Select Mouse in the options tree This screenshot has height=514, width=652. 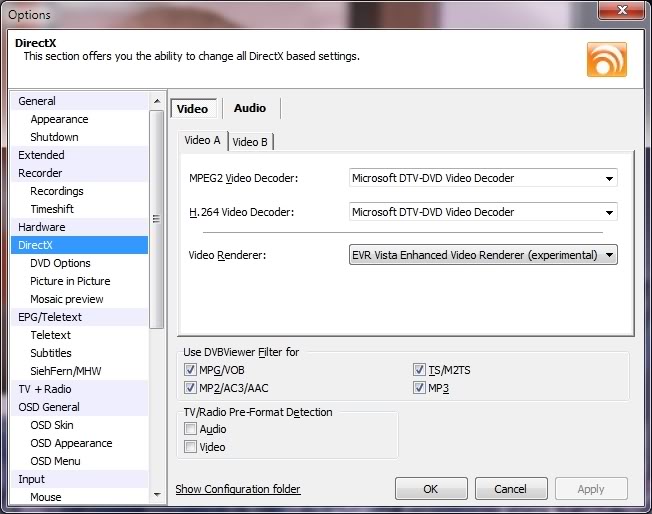[x=79, y=497]
